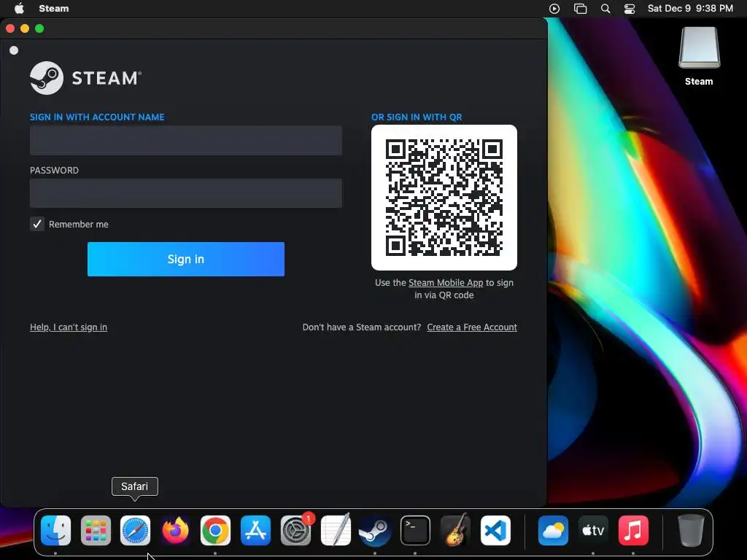Click the "Don't have a Steam account?" text
The width and height of the screenshot is (747, 560).
point(362,327)
